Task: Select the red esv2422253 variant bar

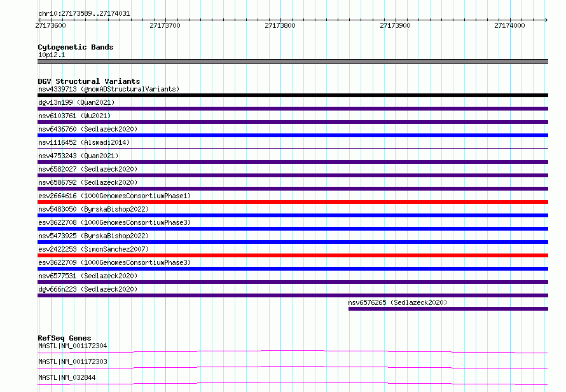Action: (x=293, y=255)
